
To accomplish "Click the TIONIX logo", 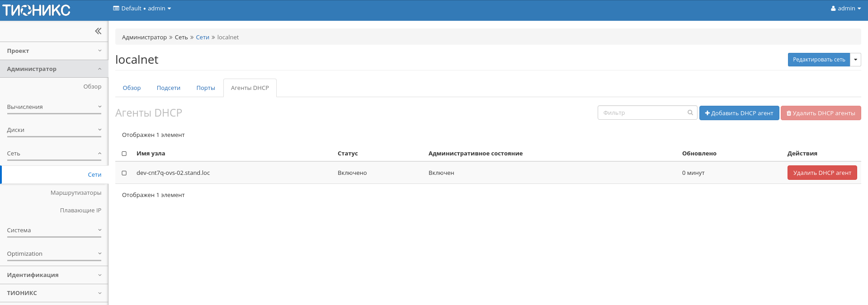I will [x=37, y=10].
